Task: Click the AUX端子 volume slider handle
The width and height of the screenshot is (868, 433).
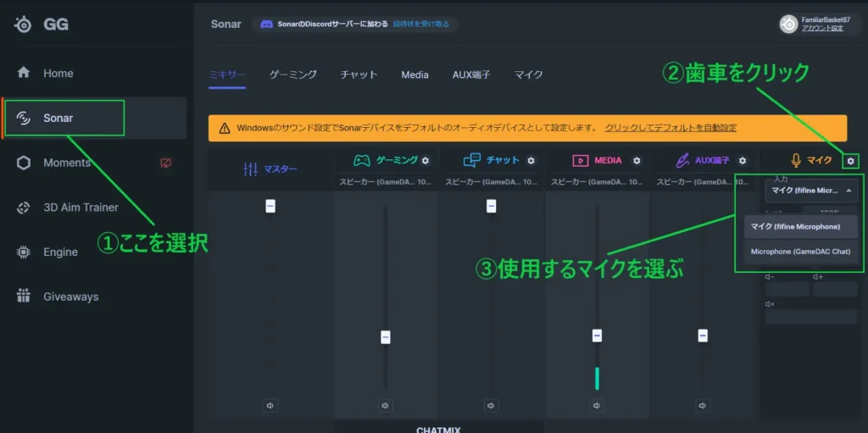Action: point(703,336)
